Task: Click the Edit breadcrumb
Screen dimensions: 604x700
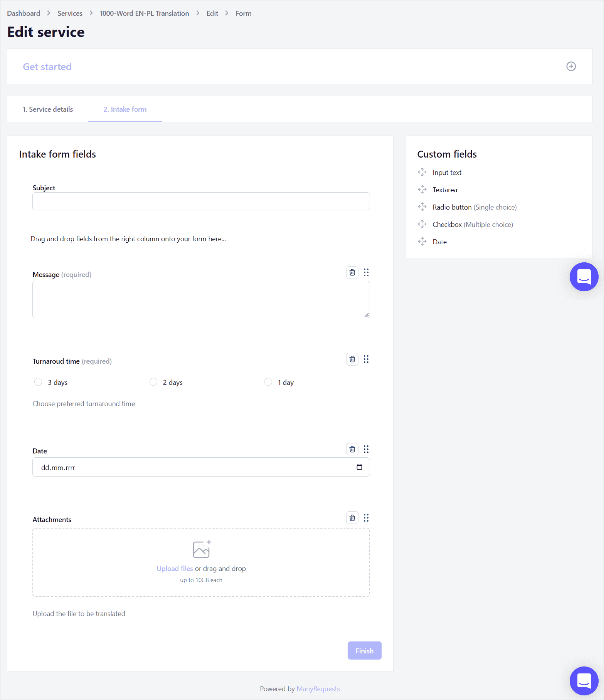Action: [212, 13]
